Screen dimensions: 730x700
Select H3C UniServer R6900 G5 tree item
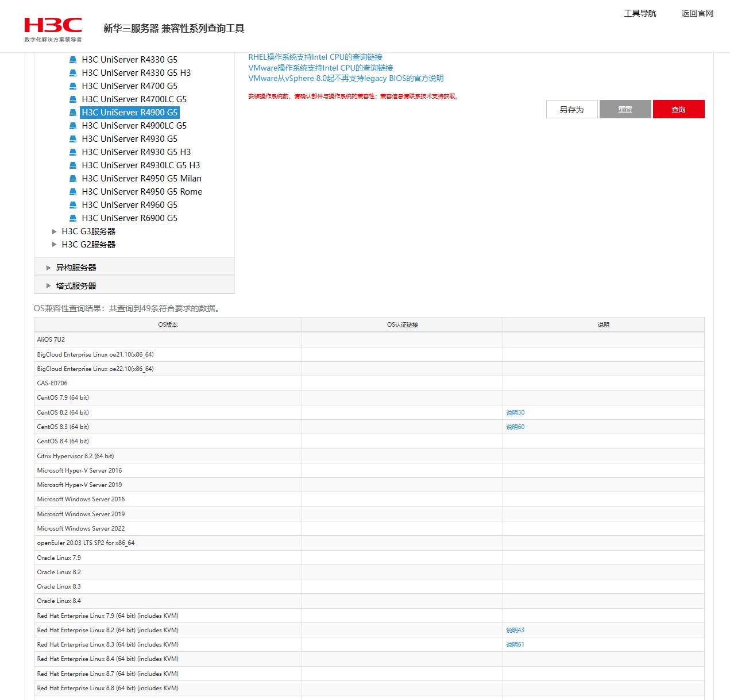click(130, 218)
